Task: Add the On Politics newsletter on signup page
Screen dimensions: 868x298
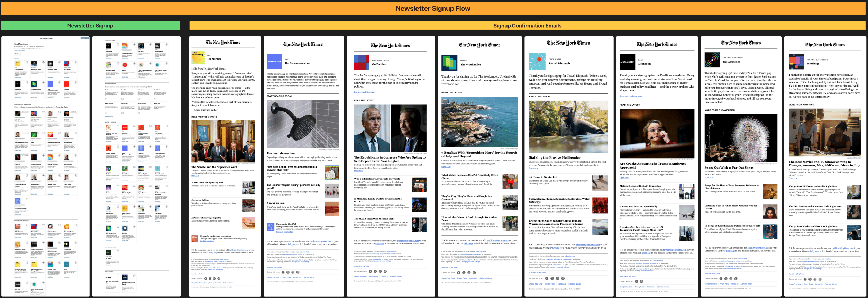Action: (x=76, y=62)
